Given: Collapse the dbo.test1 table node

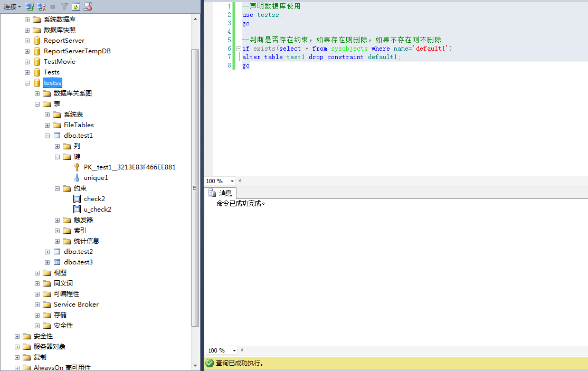Looking at the screenshot, I should pyautogui.click(x=48, y=136).
